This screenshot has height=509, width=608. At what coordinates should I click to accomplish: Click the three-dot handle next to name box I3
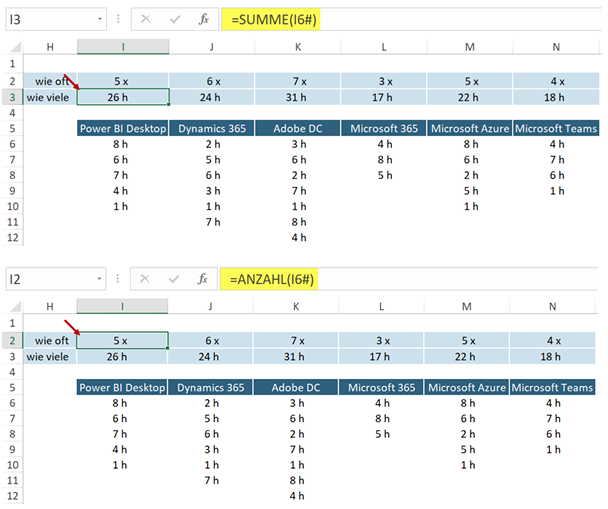(x=118, y=19)
